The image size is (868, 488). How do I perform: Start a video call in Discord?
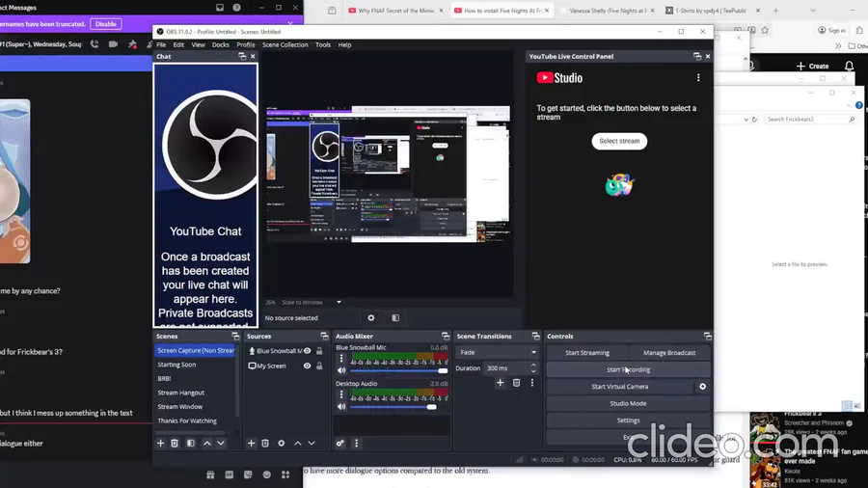pyautogui.click(x=113, y=44)
